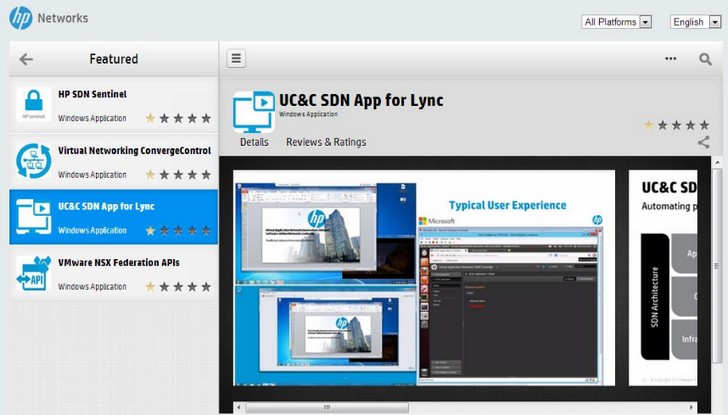The width and height of the screenshot is (728, 415).
Task: Click horizontal scrollbar right arrow
Action: (691, 408)
